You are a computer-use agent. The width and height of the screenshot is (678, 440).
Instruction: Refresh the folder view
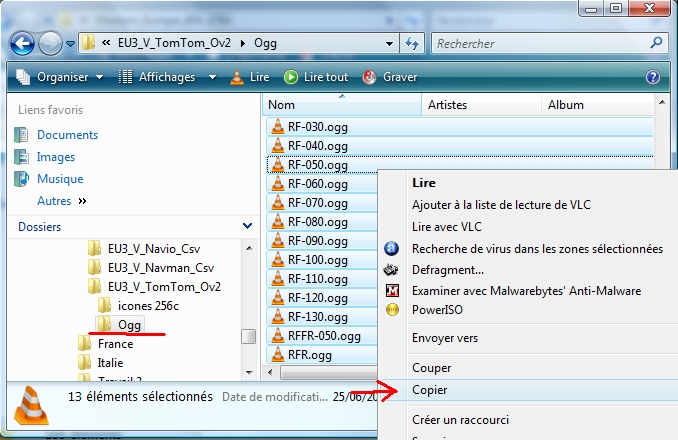412,44
